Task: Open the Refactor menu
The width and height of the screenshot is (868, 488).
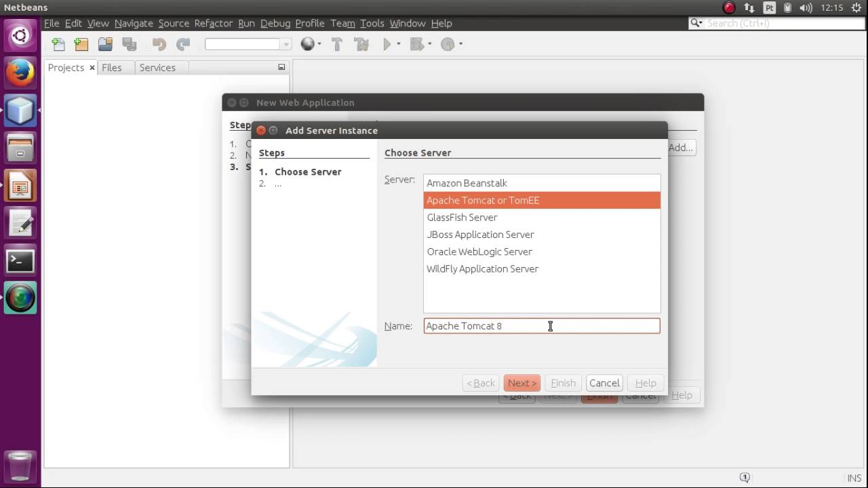Action: [x=214, y=23]
